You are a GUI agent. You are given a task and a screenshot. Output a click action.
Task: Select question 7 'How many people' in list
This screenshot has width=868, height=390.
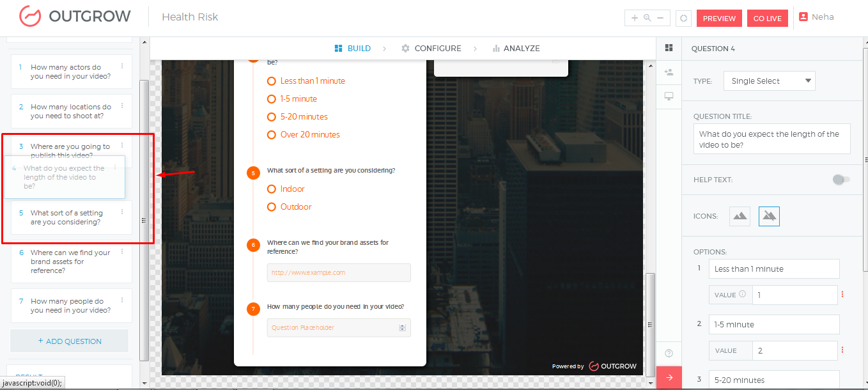[71, 306]
